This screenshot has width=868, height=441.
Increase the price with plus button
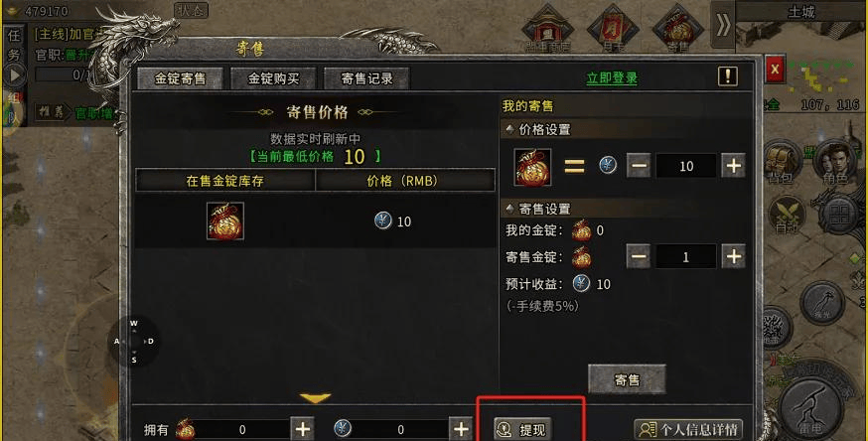(734, 166)
